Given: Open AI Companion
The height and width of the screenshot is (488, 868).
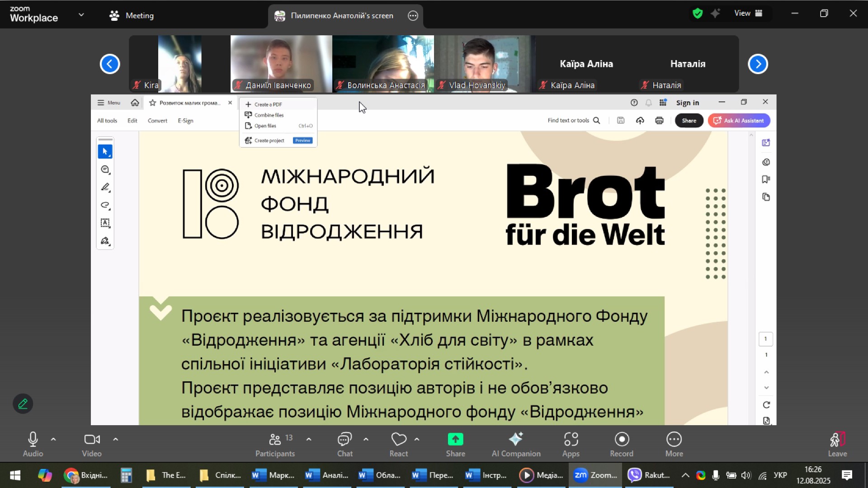Looking at the screenshot, I should tap(516, 444).
